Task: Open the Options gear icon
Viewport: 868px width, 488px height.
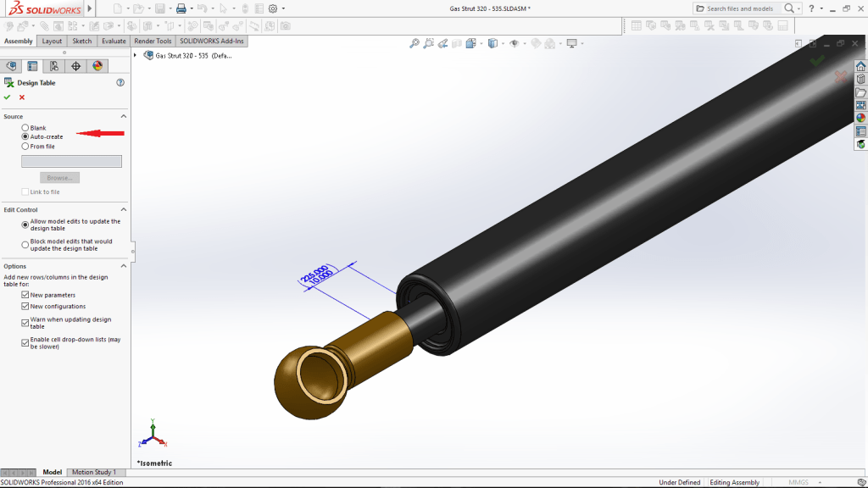Action: pos(272,8)
